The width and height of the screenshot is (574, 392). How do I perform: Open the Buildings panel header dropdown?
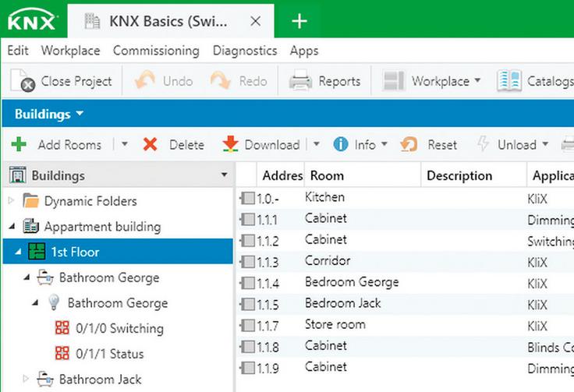(x=80, y=115)
